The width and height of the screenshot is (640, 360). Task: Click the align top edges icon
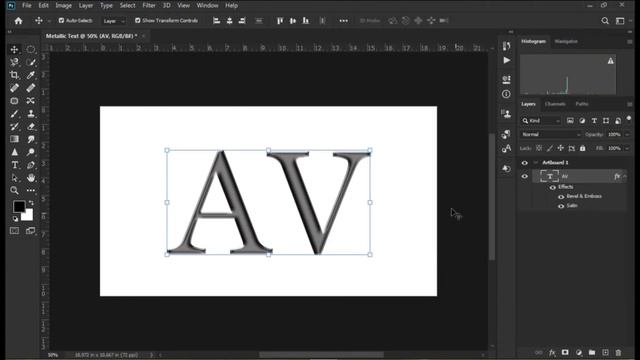click(x=280, y=21)
